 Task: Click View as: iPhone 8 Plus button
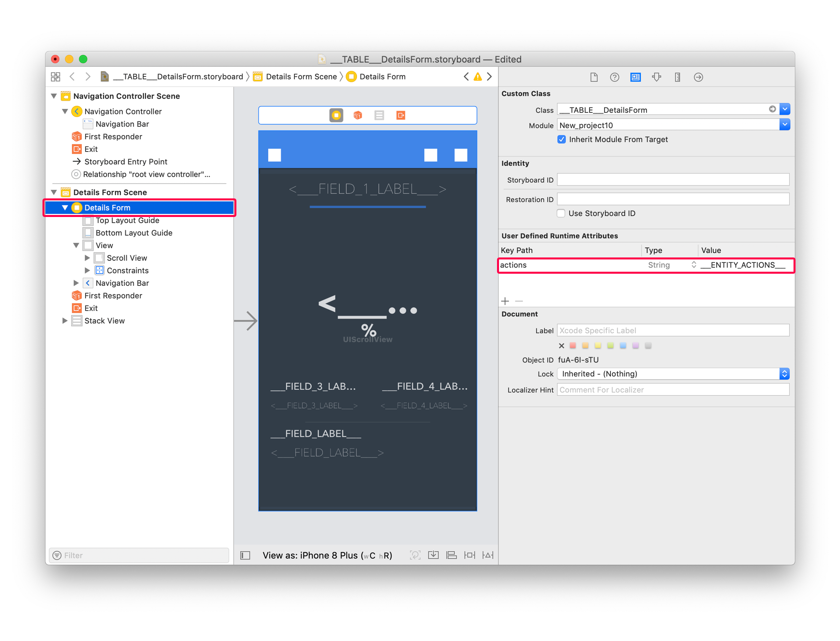coord(327,555)
